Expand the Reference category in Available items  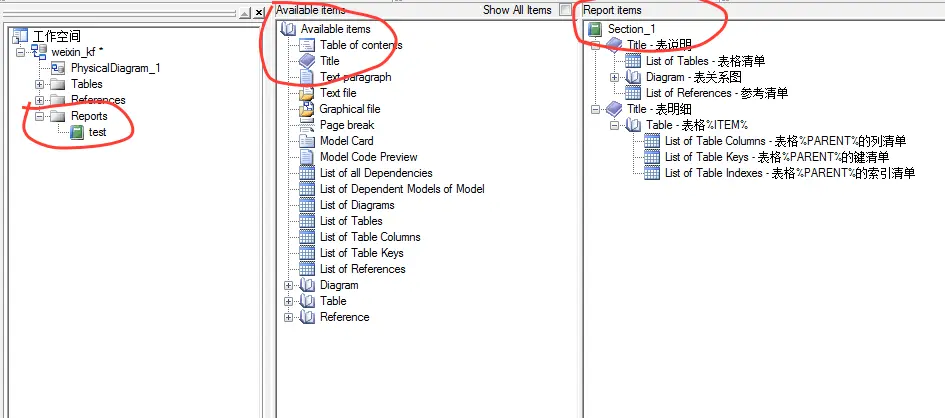point(289,317)
